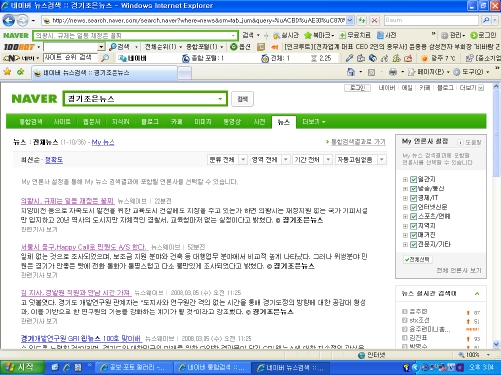Viewport: 501px width, 375px height.
Task: Click the magnifier icon on the site rank toolbar
Action: 105,58
